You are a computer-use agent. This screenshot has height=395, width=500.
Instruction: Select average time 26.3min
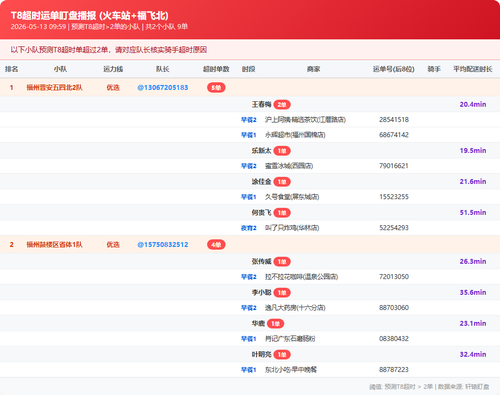(x=473, y=262)
